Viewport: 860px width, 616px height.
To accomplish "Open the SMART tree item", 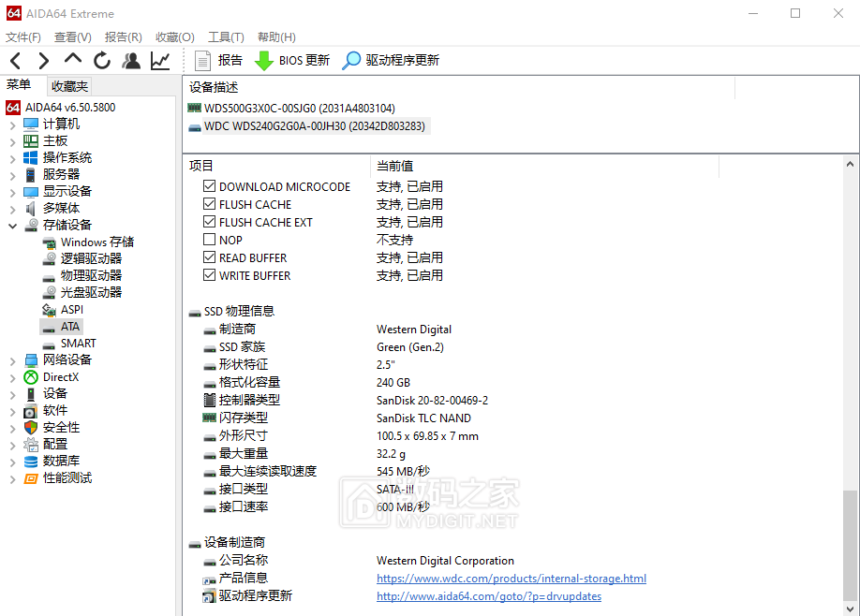I will (78, 343).
